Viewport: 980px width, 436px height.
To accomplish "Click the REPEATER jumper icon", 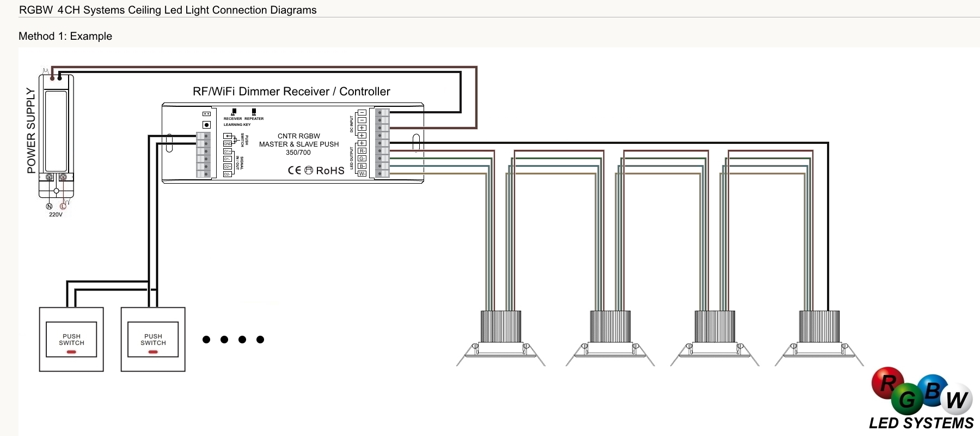I will tap(254, 112).
